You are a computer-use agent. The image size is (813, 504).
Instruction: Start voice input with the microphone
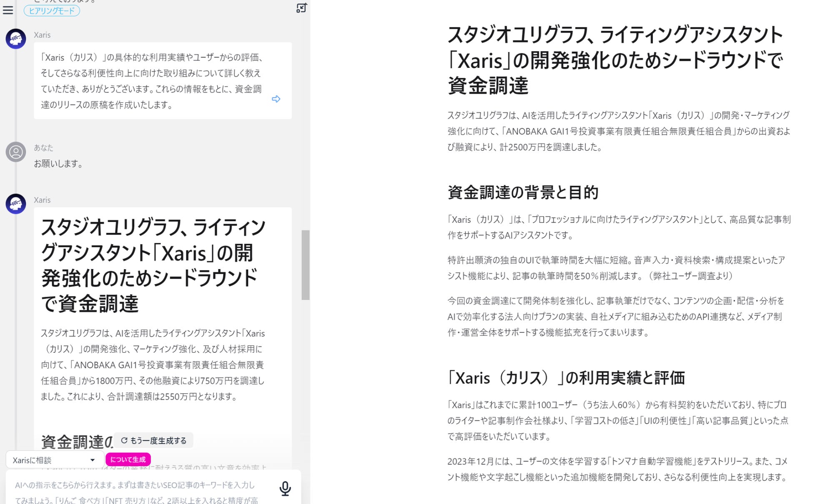coord(285,488)
